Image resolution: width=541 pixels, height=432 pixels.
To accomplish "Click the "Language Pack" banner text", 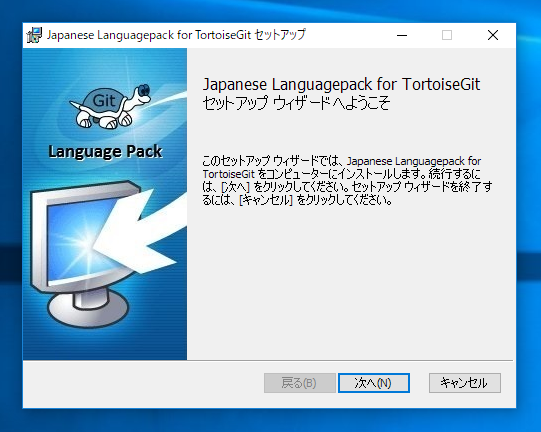I will click(x=105, y=152).
